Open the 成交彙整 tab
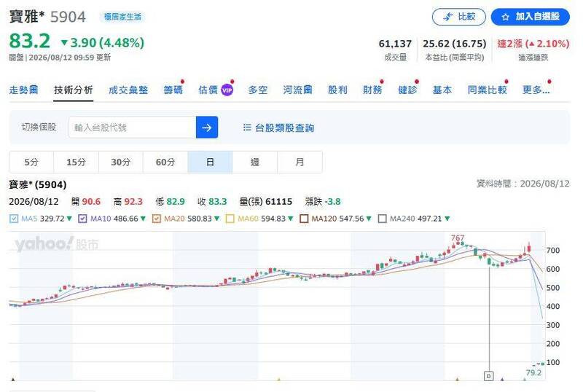Screen dimensions: 583x392 pos(128,90)
